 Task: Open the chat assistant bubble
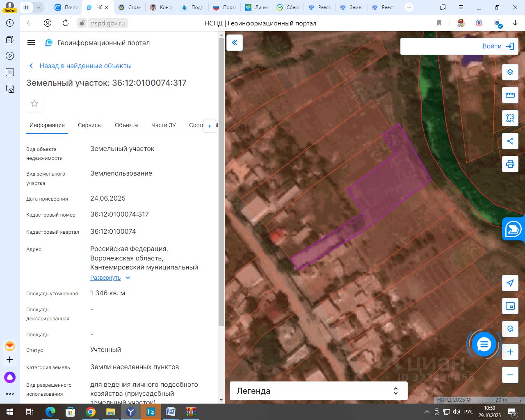tap(484, 345)
